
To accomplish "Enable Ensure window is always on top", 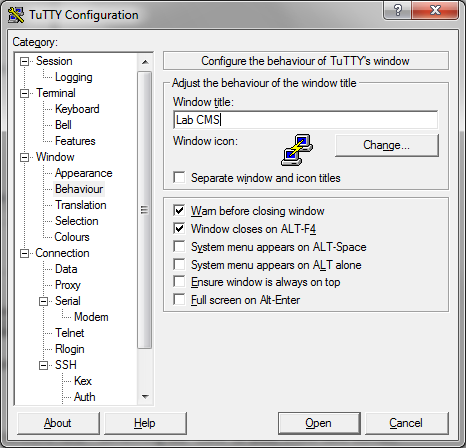I will 179,282.
